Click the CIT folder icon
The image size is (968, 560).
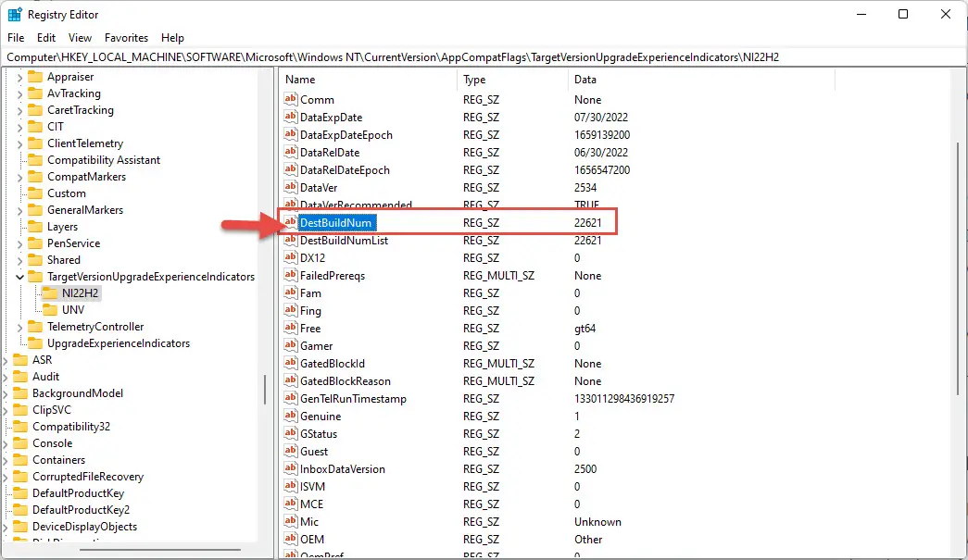coord(36,127)
